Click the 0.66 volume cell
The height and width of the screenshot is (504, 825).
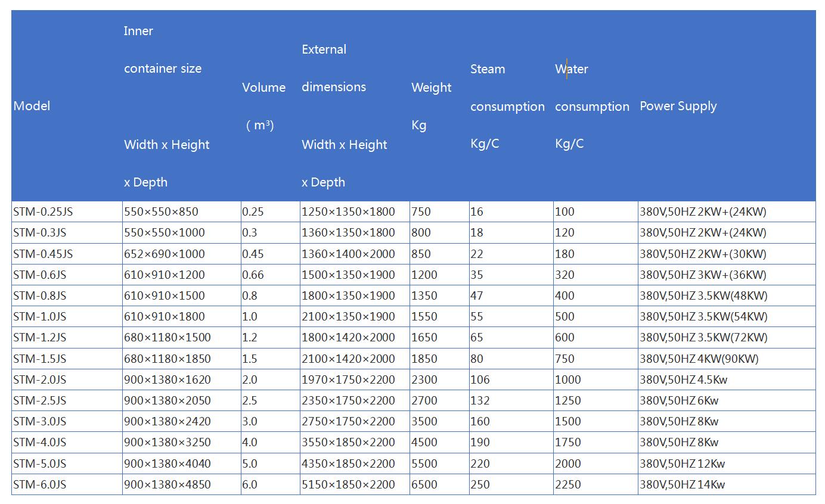253,275
